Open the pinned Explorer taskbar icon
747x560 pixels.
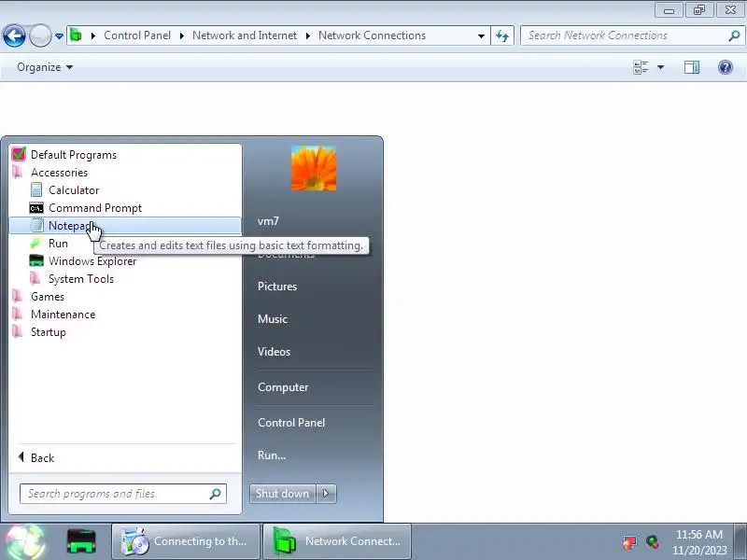pos(81,541)
